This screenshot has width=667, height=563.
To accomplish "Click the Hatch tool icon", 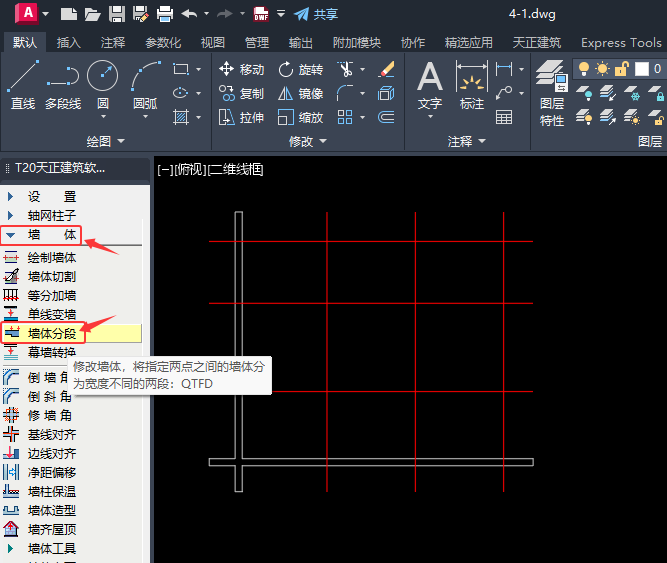I will coord(181,117).
